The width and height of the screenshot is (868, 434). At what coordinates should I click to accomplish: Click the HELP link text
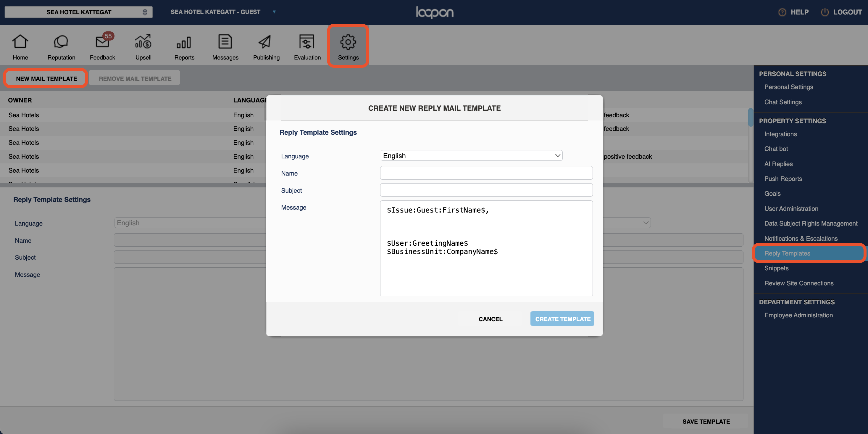tap(800, 12)
